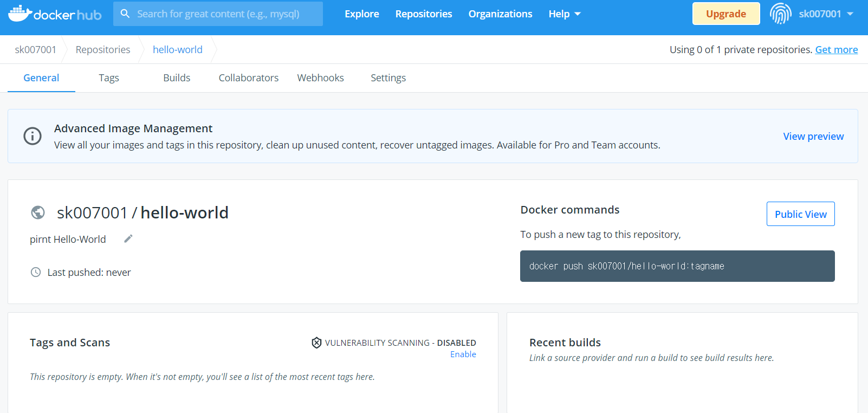Click the sk007001 / hello-world repository title

coord(142,212)
